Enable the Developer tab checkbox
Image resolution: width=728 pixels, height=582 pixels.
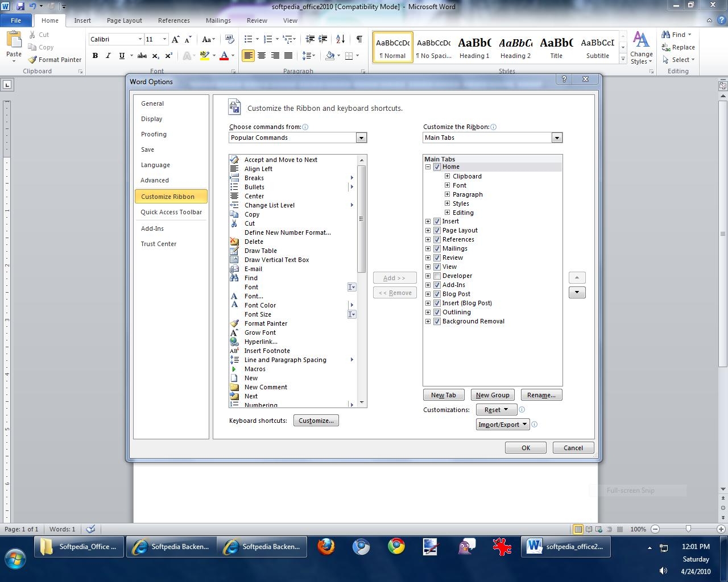(x=437, y=276)
